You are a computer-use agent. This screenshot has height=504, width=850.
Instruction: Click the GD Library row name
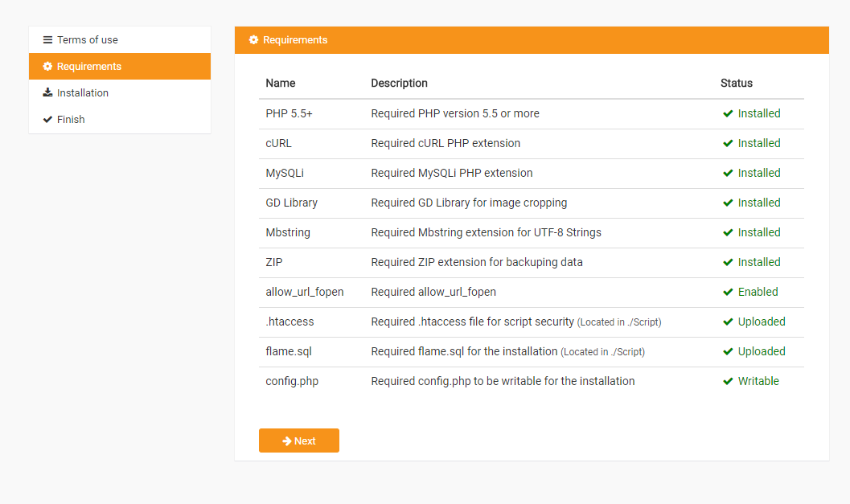coord(291,203)
